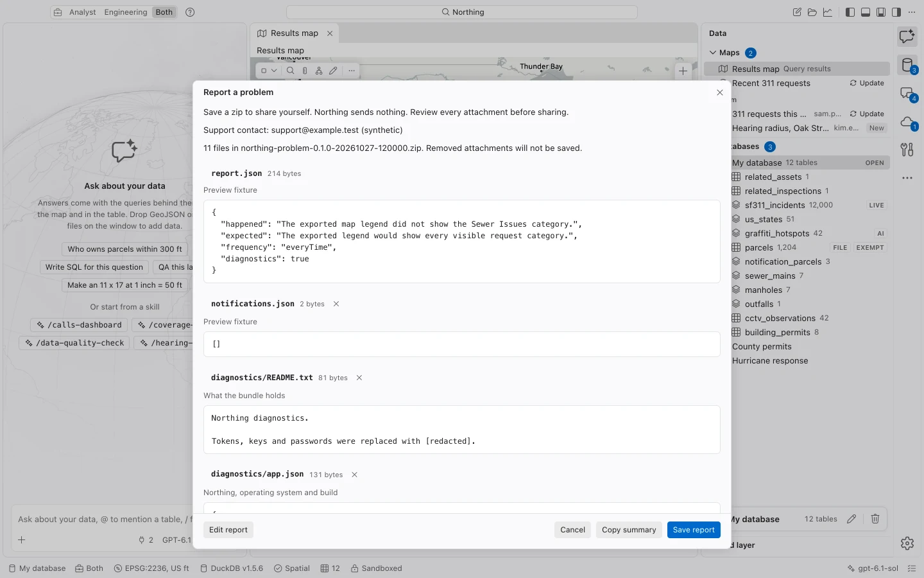The width and height of the screenshot is (924, 578).
Task: Remove the notifications.json attachment
Action: click(x=336, y=304)
